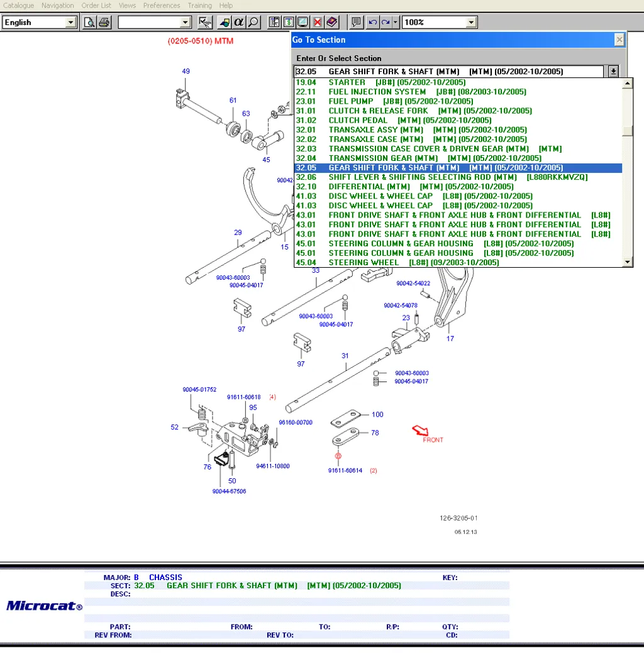
Task: Click part callout 17 in the diagram
Action: 450,339
